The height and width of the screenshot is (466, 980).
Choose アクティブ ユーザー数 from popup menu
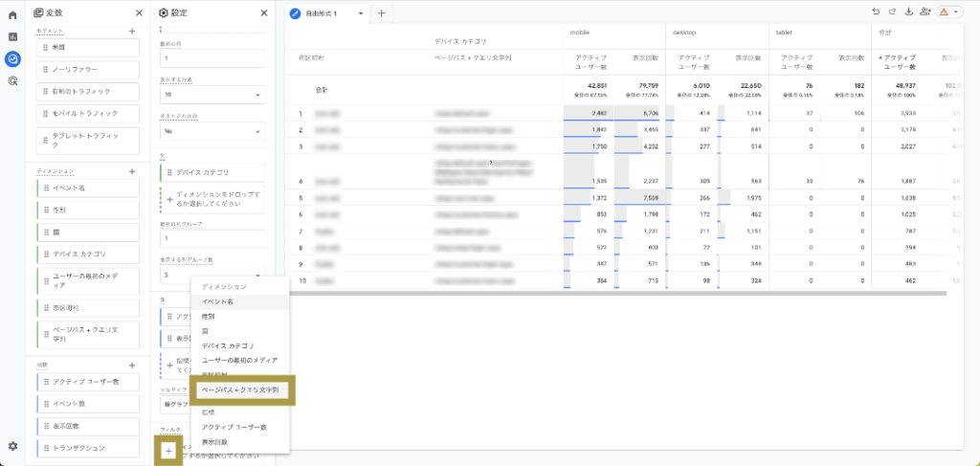pos(239,428)
